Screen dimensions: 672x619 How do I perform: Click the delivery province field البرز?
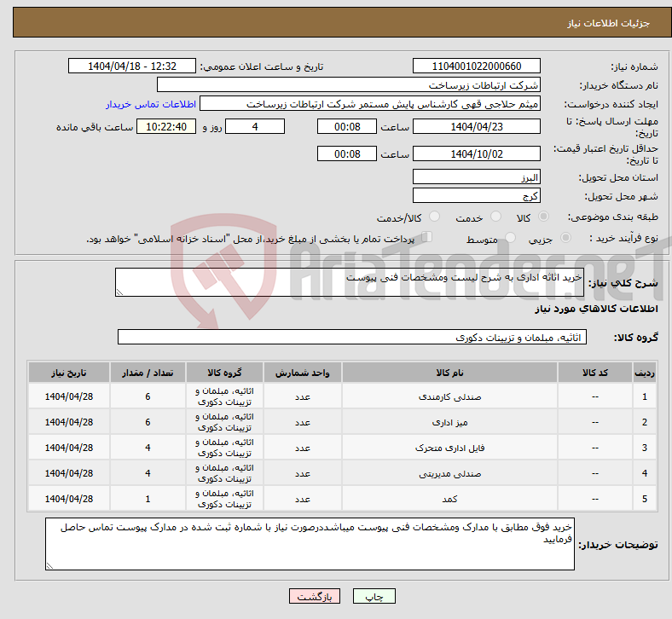click(x=476, y=176)
